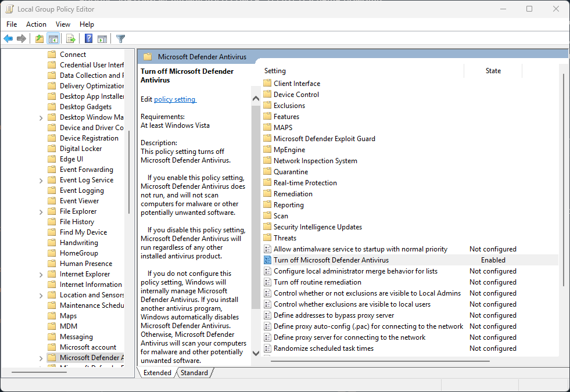Expand the Internet Explorer tree node
Viewport: 570px width, 392px height.
(41, 275)
